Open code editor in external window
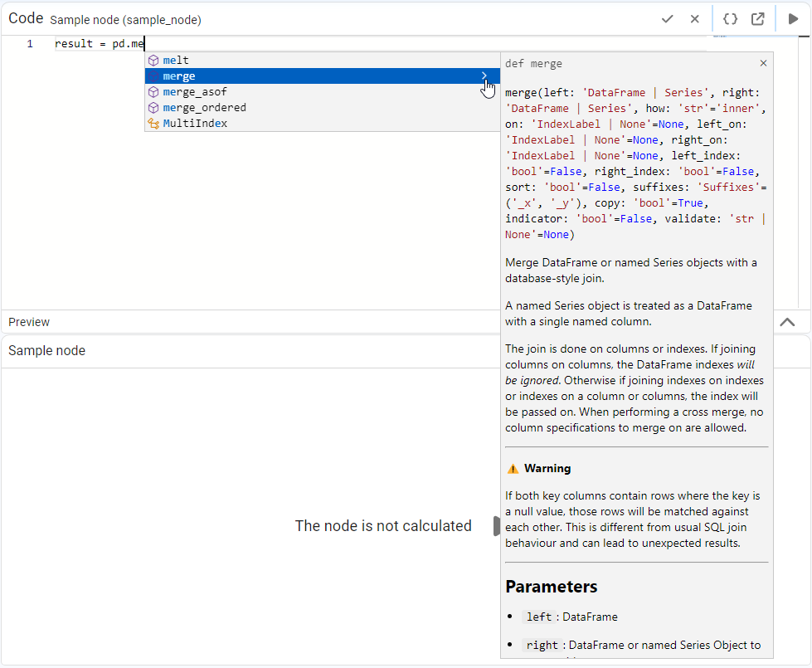 coord(757,19)
